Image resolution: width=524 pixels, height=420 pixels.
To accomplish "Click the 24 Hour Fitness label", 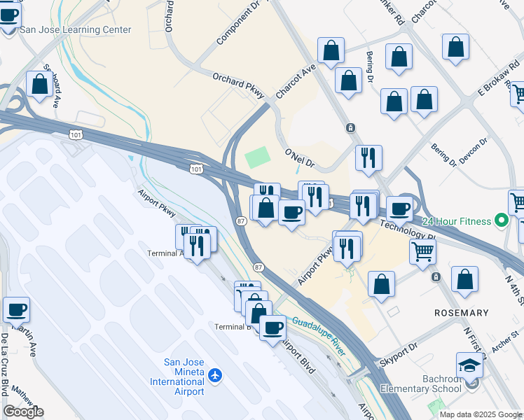I will click(x=457, y=221).
